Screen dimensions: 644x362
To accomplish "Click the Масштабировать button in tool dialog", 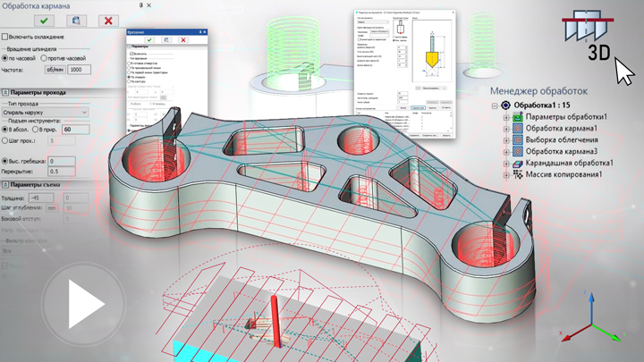I will (430, 88).
